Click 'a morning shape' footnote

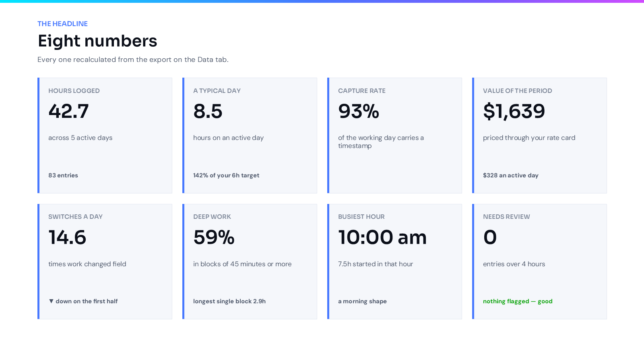(362, 301)
